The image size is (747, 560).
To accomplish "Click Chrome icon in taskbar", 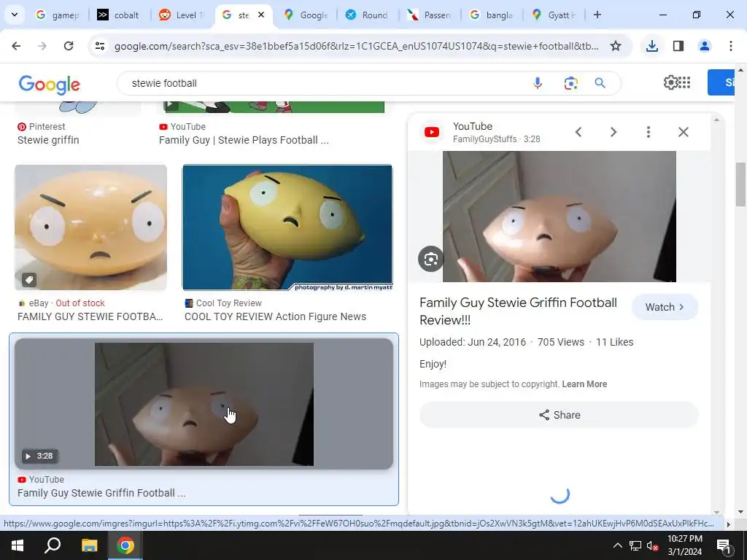I will point(125,545).
